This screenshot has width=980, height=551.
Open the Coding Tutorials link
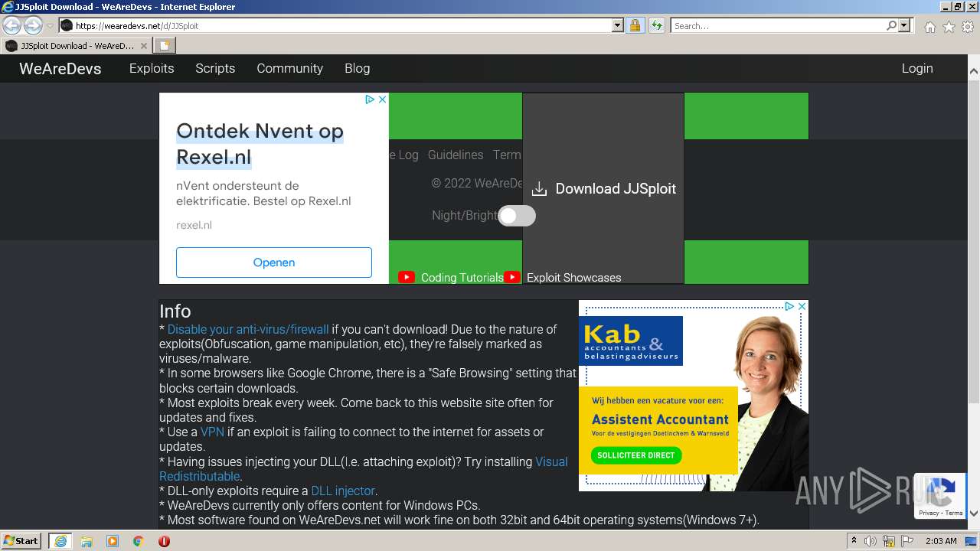pos(462,278)
